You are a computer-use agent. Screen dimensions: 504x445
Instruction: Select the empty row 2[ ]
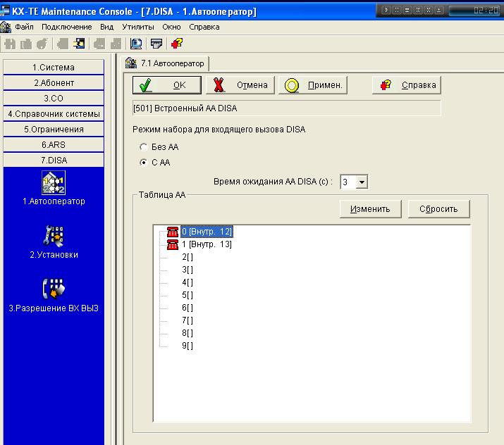point(188,257)
